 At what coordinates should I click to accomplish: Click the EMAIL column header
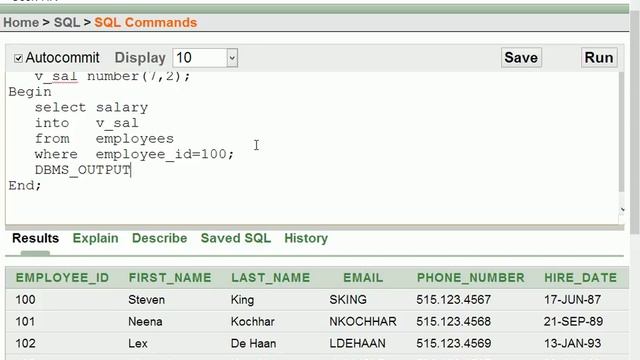click(363, 278)
